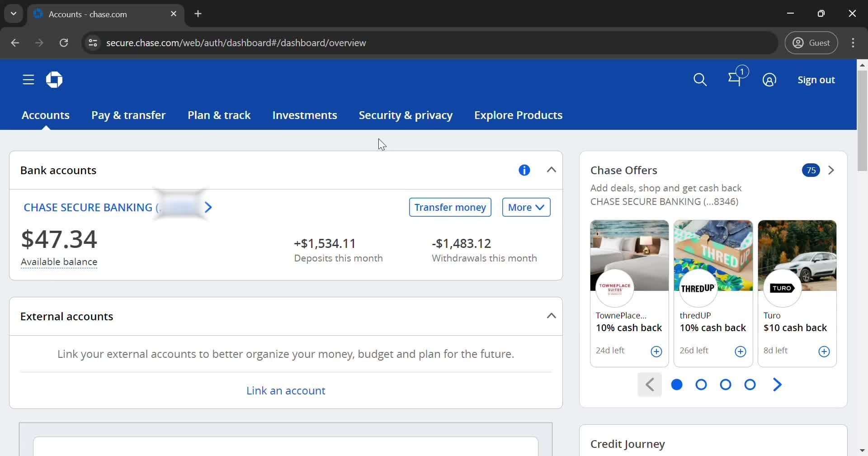Image resolution: width=868 pixels, height=456 pixels.
Task: Select the second offers carousel dot
Action: coord(701,385)
